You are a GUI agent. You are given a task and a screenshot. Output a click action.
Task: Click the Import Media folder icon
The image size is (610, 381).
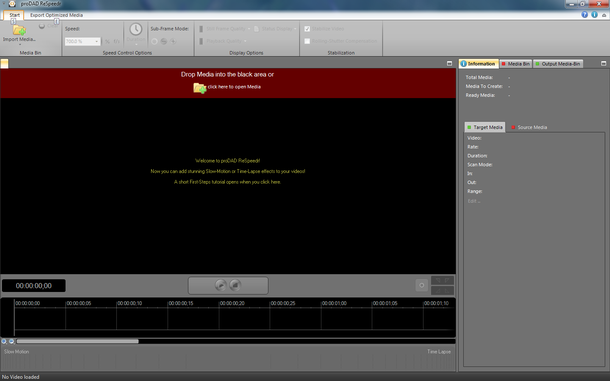[19, 30]
